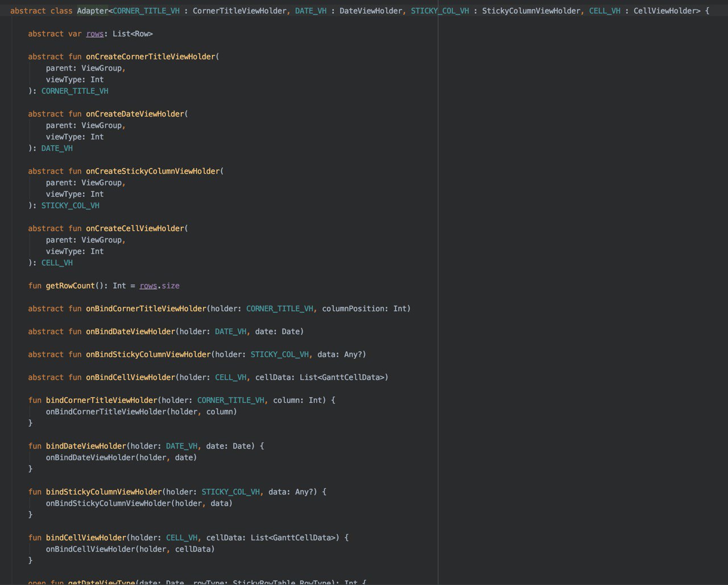The height and width of the screenshot is (585, 728).
Task: Click the bindStickyColumnViewHolder function name
Action: (104, 492)
